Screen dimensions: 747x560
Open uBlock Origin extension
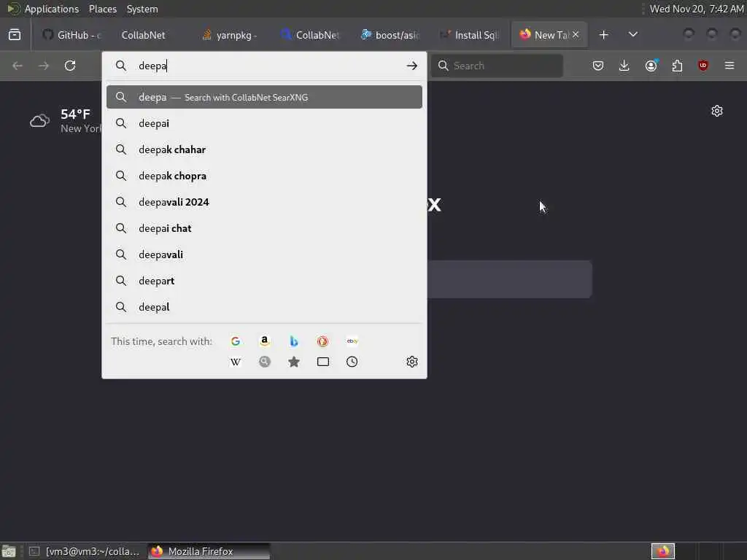pos(703,66)
